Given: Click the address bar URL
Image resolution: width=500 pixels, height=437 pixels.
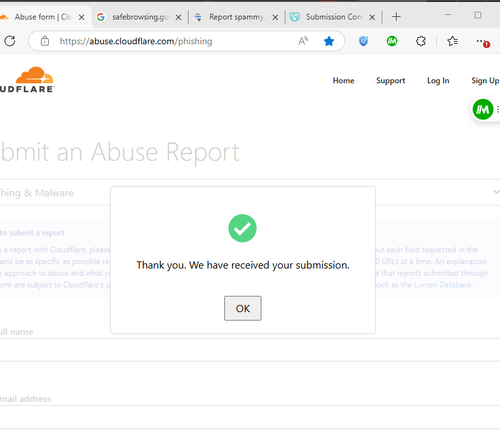Looking at the screenshot, I should coord(136,41).
